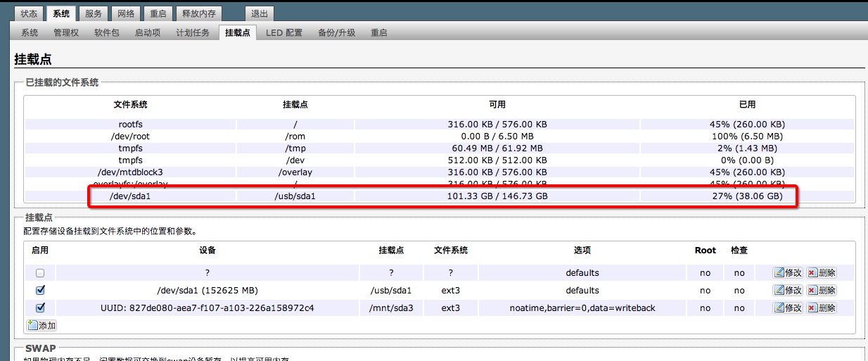The height and width of the screenshot is (361, 868).
Task: Open the 启动项 sub-tab
Action: [148, 32]
